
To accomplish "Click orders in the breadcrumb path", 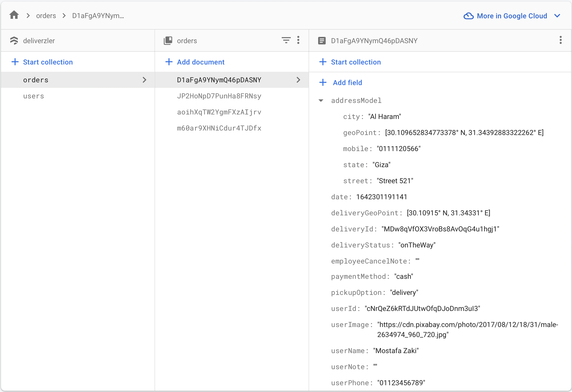I will click(x=46, y=16).
